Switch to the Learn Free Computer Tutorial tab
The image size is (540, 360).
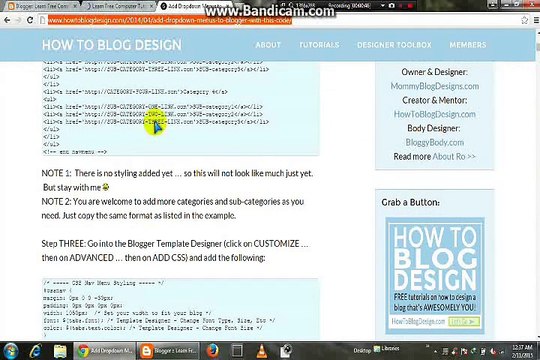[x=119, y=6]
